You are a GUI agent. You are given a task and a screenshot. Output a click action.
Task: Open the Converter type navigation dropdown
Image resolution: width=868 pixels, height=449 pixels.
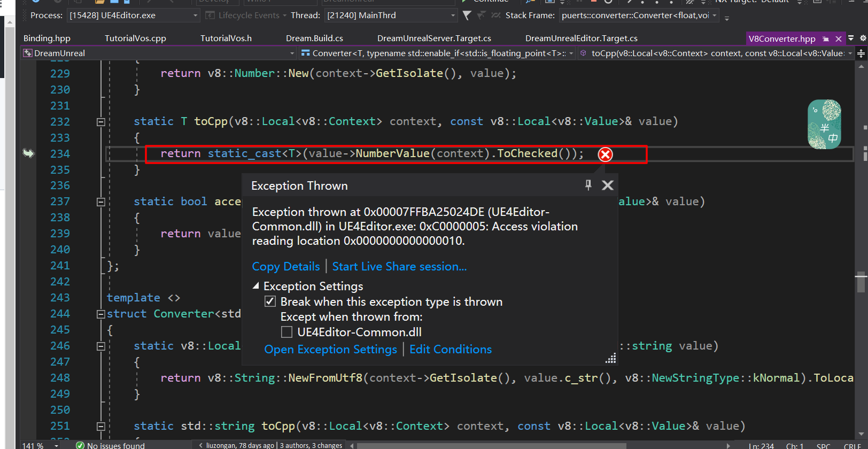[x=437, y=53]
